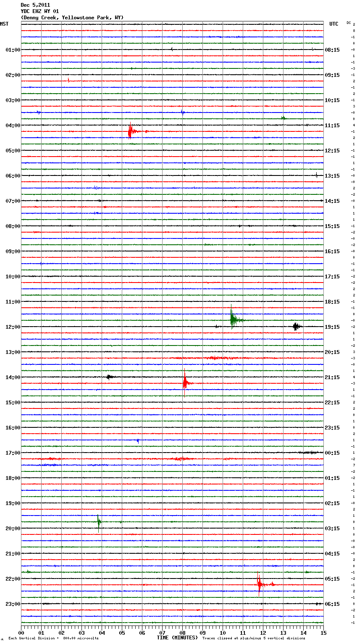The image size is (357, 644).
Task: Click "Traces clipped at plus/minus 5 vertical divisions"
Action: click(x=254, y=639)
